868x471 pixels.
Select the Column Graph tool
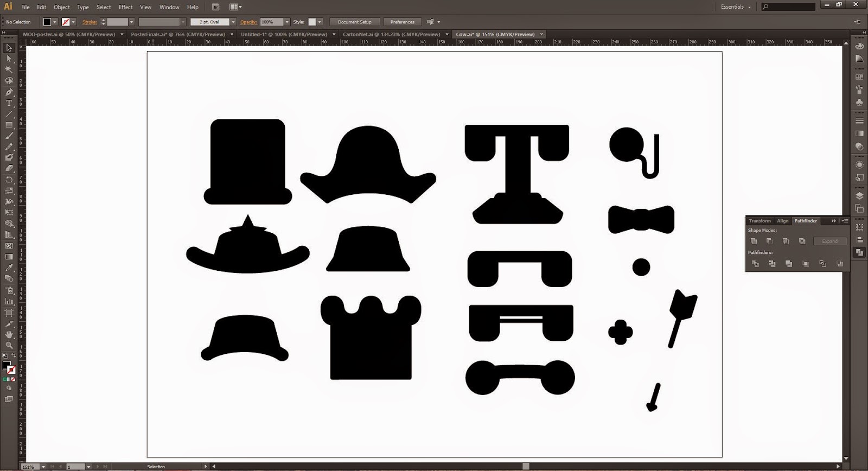(x=9, y=301)
